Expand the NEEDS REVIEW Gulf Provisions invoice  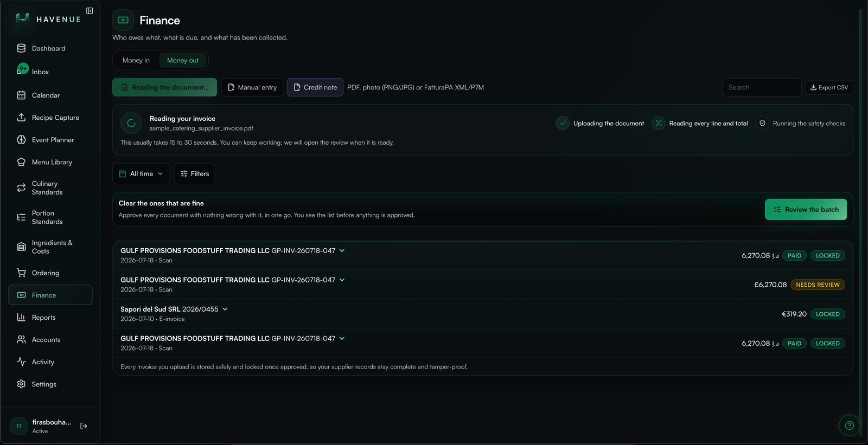coord(342,280)
